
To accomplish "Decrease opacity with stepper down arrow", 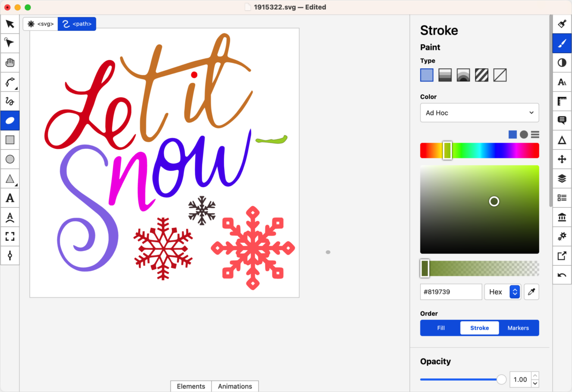I will (535, 384).
